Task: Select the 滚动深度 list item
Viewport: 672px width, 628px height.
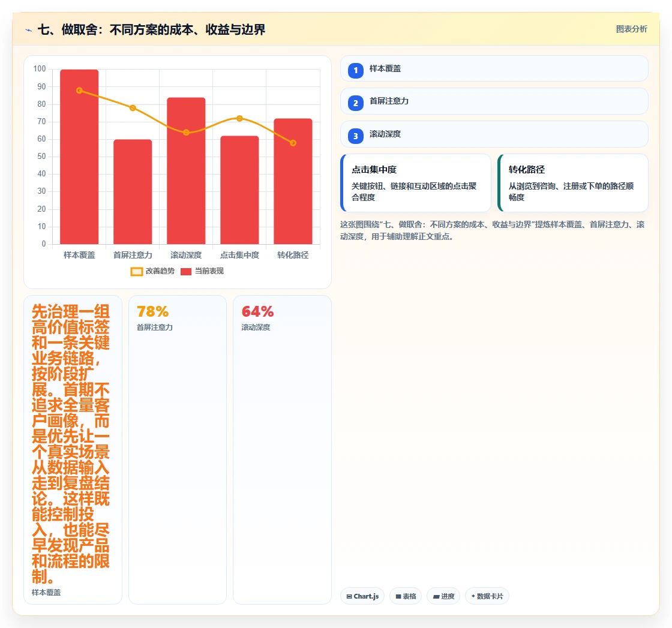Action: (x=494, y=134)
